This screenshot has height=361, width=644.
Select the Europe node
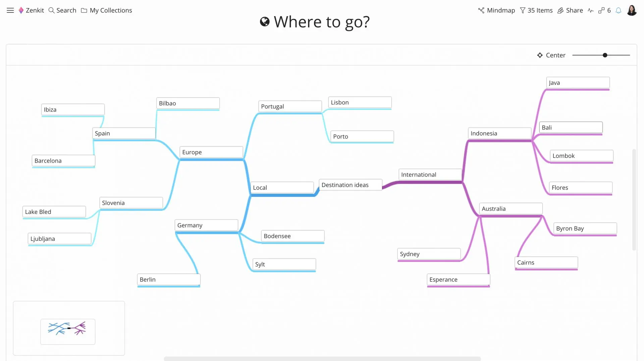211,152
